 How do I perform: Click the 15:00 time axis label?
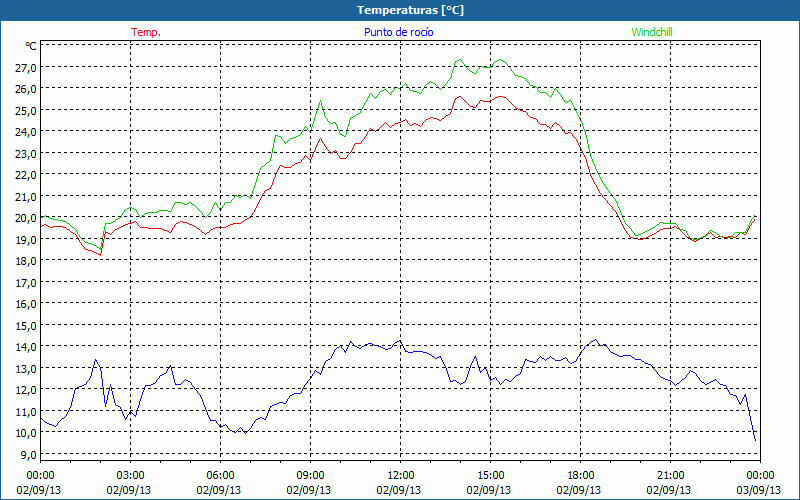pos(491,476)
